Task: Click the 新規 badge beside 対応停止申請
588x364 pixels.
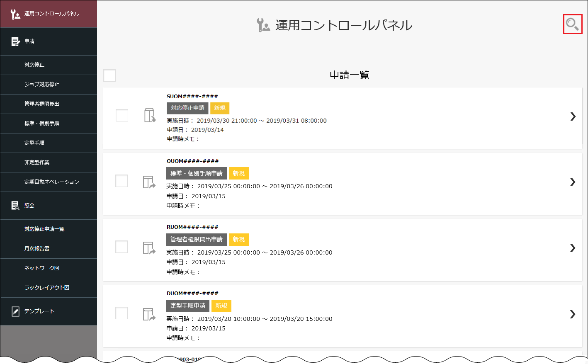Action: tap(220, 108)
